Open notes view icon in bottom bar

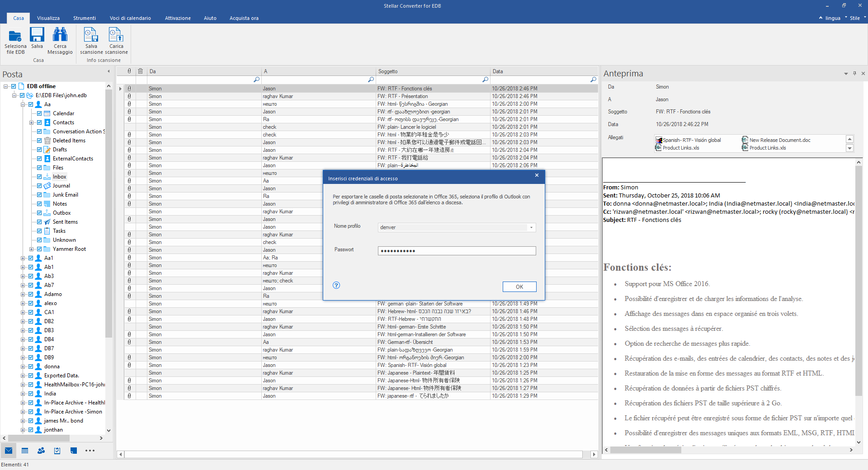[73, 451]
